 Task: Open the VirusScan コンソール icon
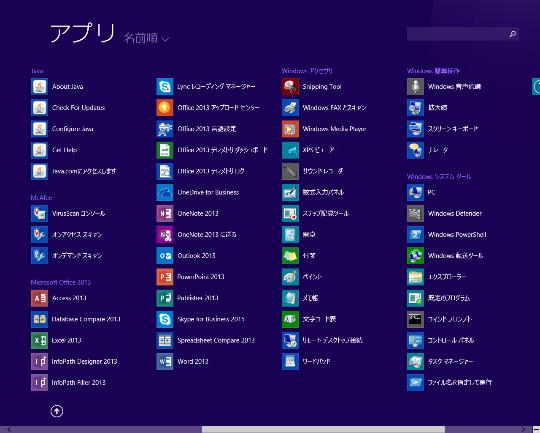pyautogui.click(x=39, y=213)
